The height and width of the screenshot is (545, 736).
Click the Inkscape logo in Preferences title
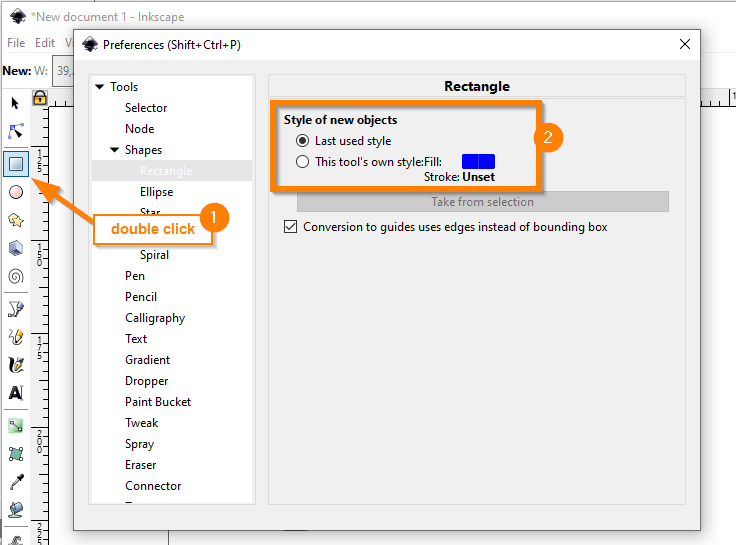pos(90,45)
